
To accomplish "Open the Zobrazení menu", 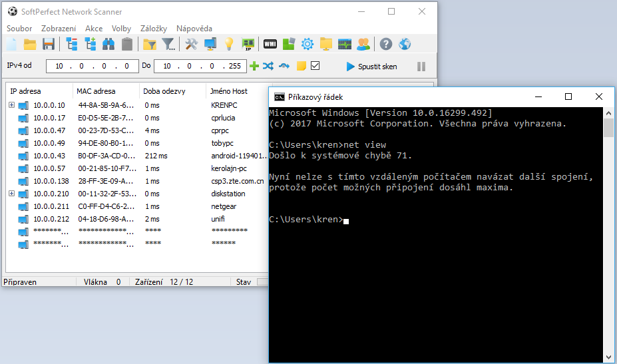I will tap(59, 29).
